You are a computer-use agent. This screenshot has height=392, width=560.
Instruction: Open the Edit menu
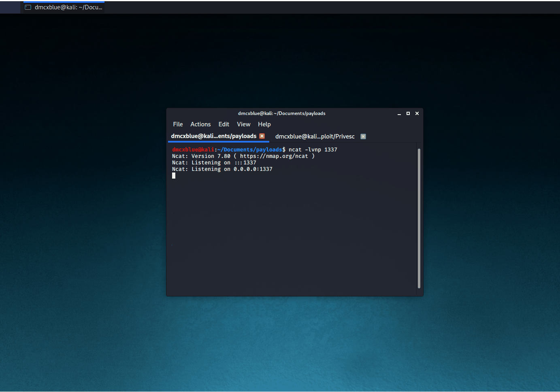click(x=224, y=124)
